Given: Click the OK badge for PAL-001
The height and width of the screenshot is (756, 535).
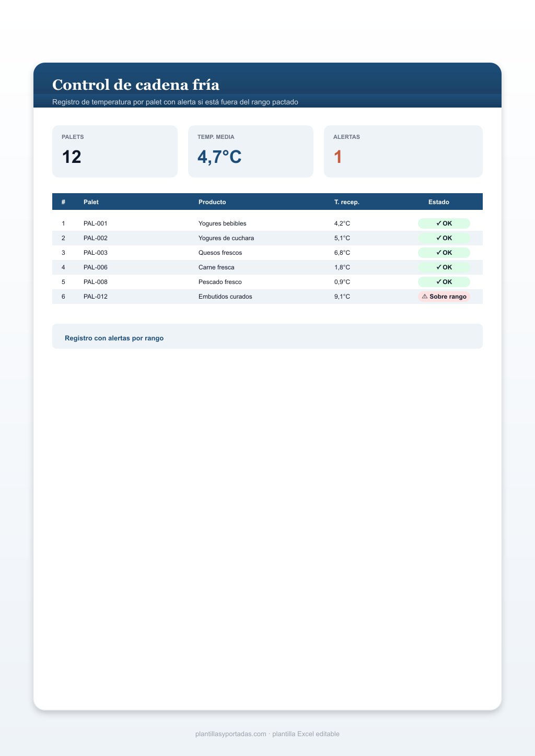Looking at the screenshot, I should click(444, 223).
